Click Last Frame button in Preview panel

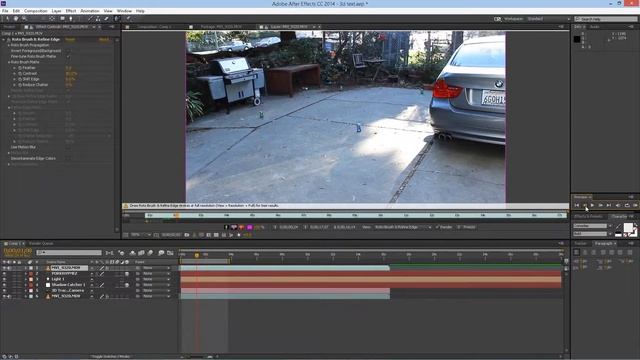pos(608,205)
